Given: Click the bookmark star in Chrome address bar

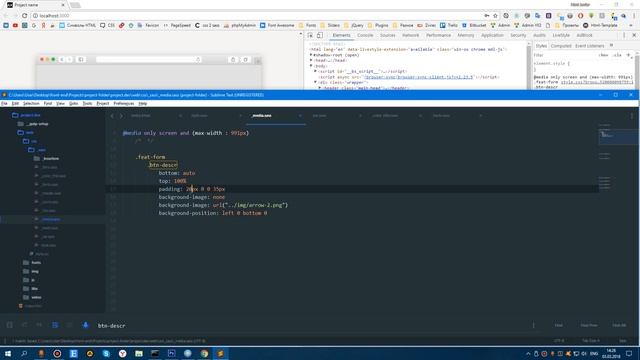Looking at the screenshot, I should (496, 16).
